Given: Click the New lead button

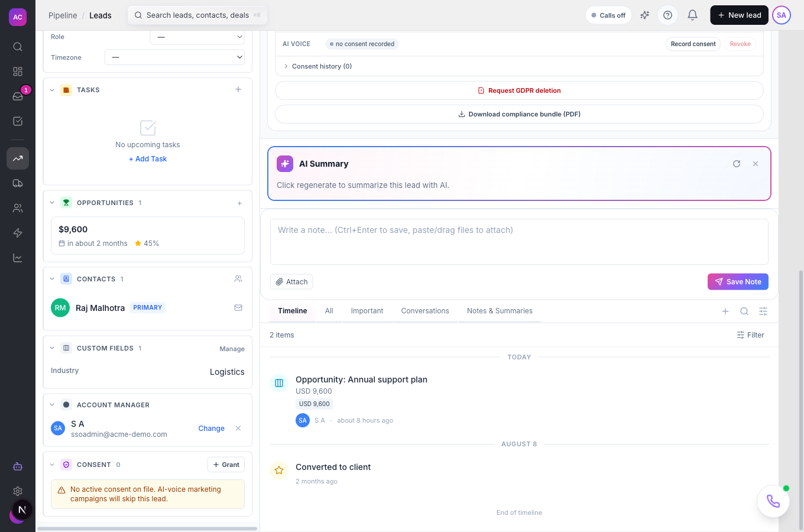Looking at the screenshot, I should point(739,15).
